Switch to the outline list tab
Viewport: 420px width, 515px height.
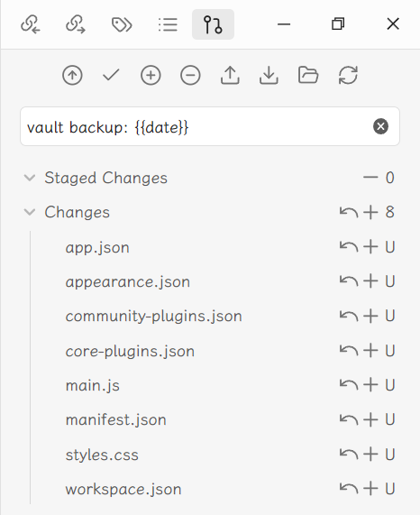[x=168, y=24]
